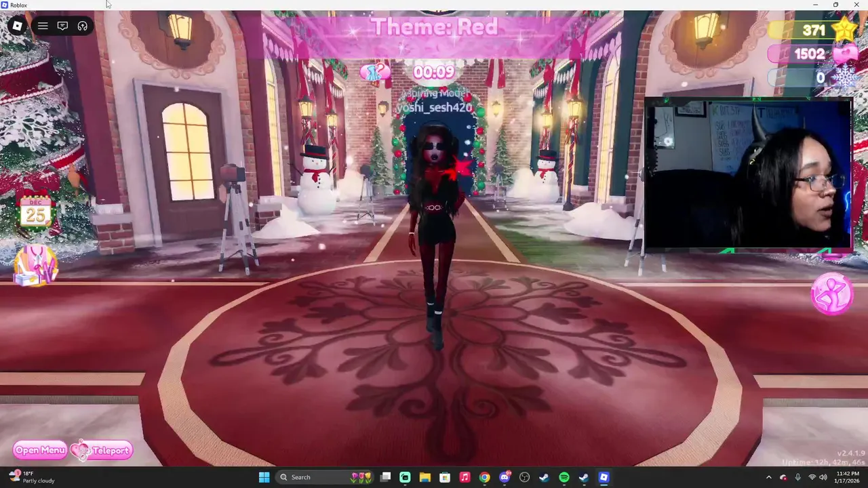Open Google Chrome from the taskbar

pos(484,477)
